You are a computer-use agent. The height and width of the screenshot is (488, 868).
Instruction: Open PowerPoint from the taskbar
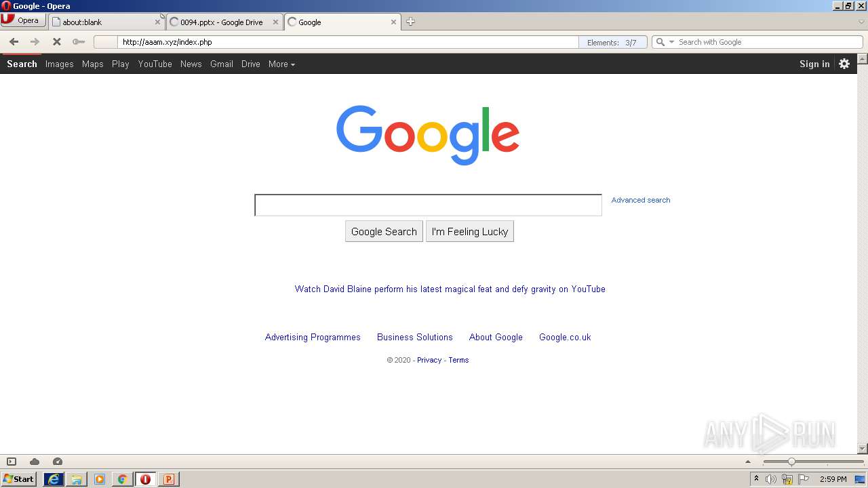point(169,479)
